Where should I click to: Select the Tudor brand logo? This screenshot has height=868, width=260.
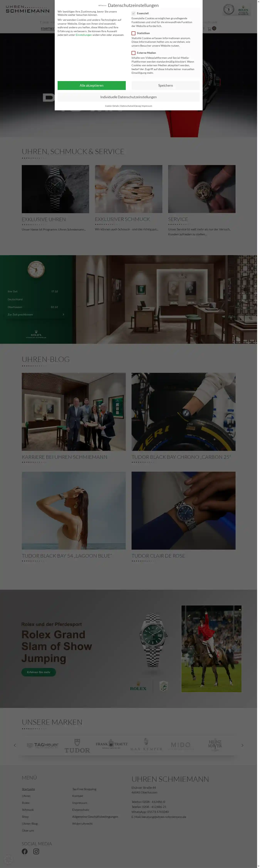click(x=77, y=746)
